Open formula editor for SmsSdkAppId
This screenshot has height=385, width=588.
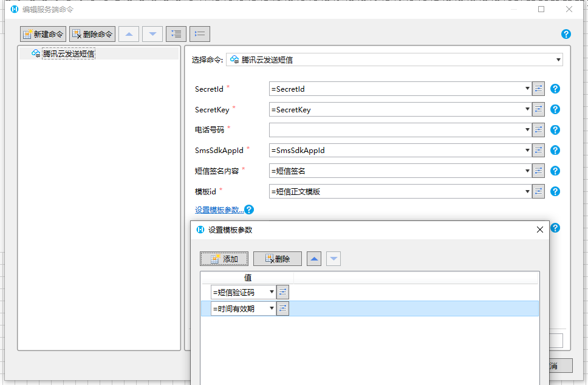539,151
